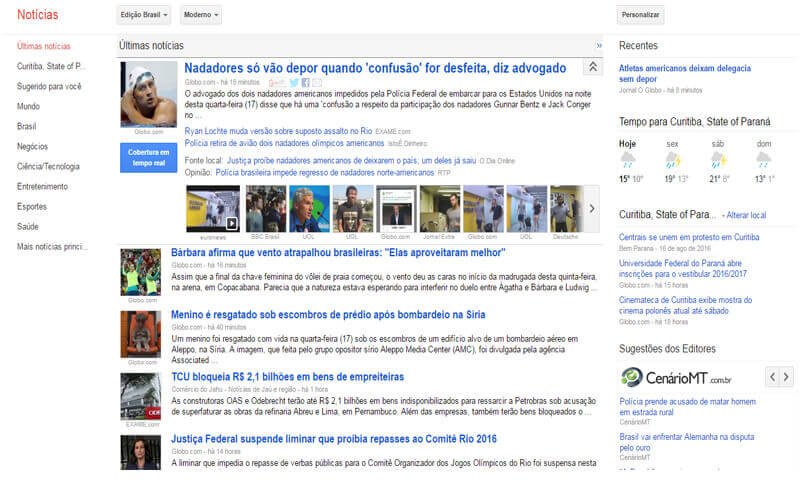The width and height of the screenshot is (800, 500).
Task: Open Universidade Federal do Paraná vestibular link
Action: (683, 268)
